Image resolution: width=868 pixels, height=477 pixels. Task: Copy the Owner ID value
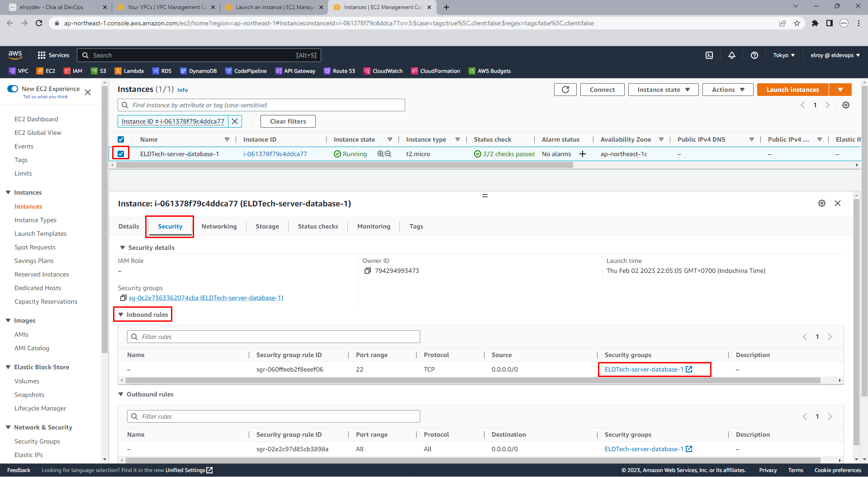[367, 271]
